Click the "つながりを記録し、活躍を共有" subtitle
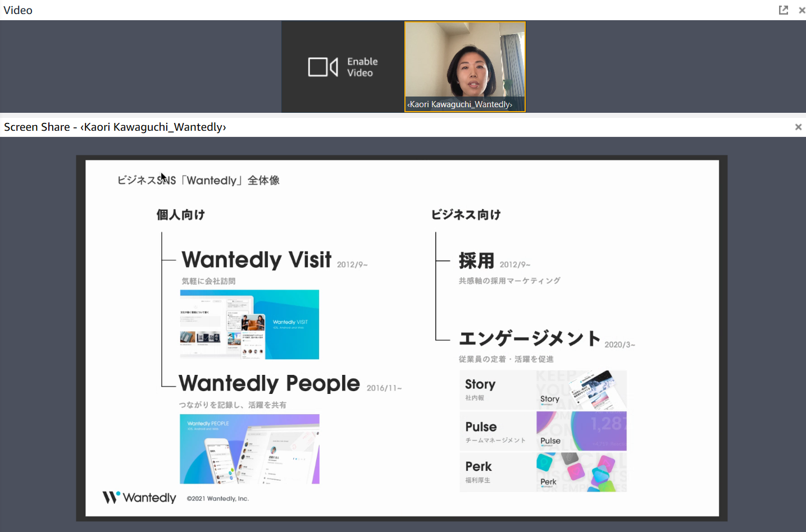Screen dimensions: 806x532 click(233, 405)
